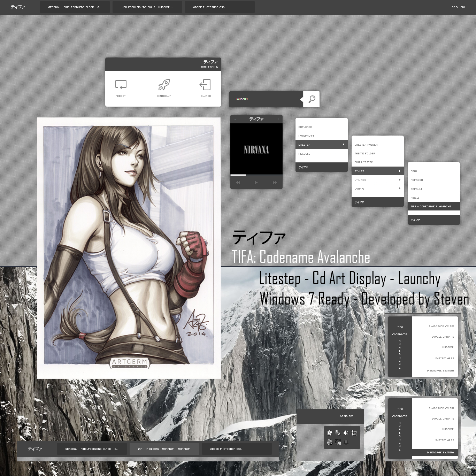
Task: Launch Photoshop CS Six in lower launcher panel
Action: tap(441, 408)
